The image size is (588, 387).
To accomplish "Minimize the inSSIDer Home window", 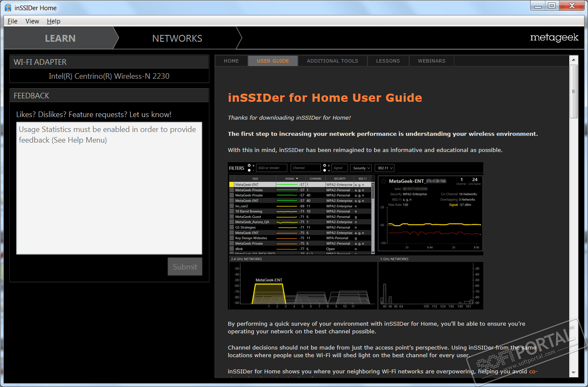I will pyautogui.click(x=538, y=6).
